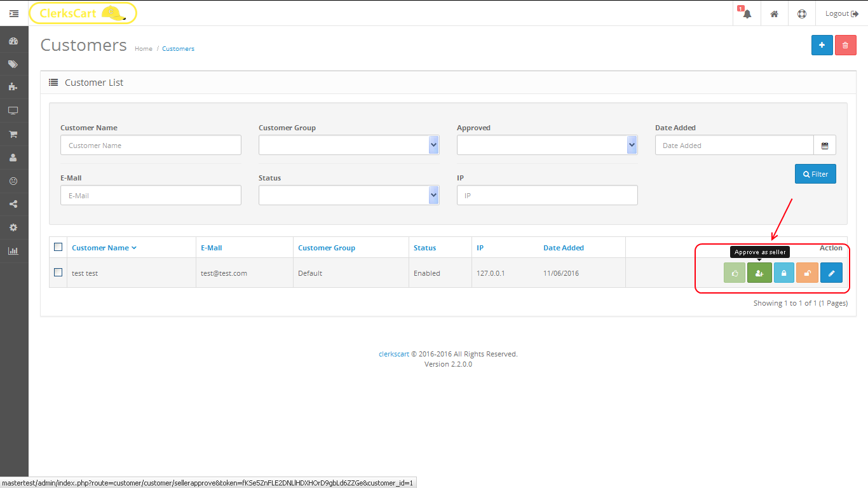Click the customer name test test
The width and height of the screenshot is (868, 488).
pyautogui.click(x=85, y=273)
